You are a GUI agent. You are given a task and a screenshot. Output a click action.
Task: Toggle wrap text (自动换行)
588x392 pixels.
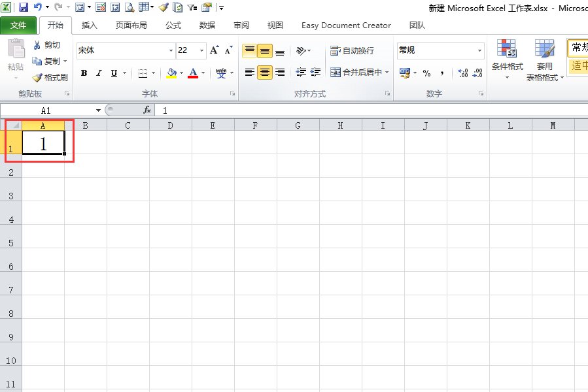(x=353, y=50)
